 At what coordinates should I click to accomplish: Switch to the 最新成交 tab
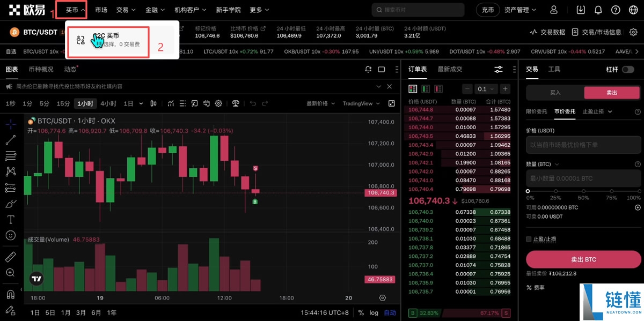450,69
